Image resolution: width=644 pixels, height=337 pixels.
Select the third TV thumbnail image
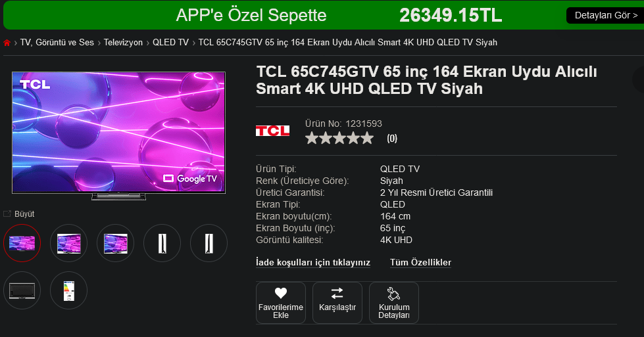coord(115,243)
